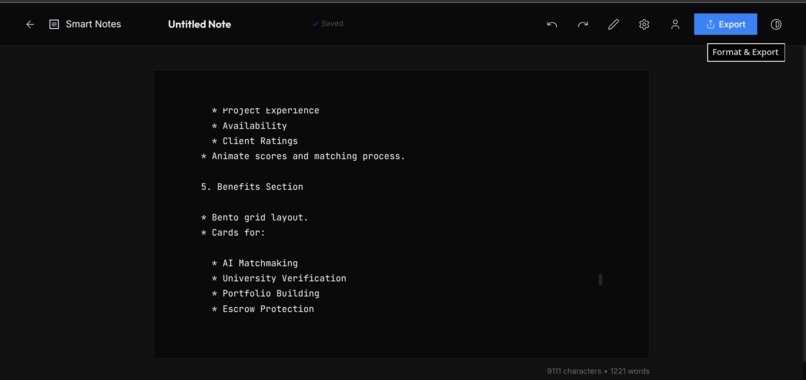Image resolution: width=806 pixels, height=380 pixels.
Task: Click the heading '5. Benefits Section'
Action: (x=252, y=187)
